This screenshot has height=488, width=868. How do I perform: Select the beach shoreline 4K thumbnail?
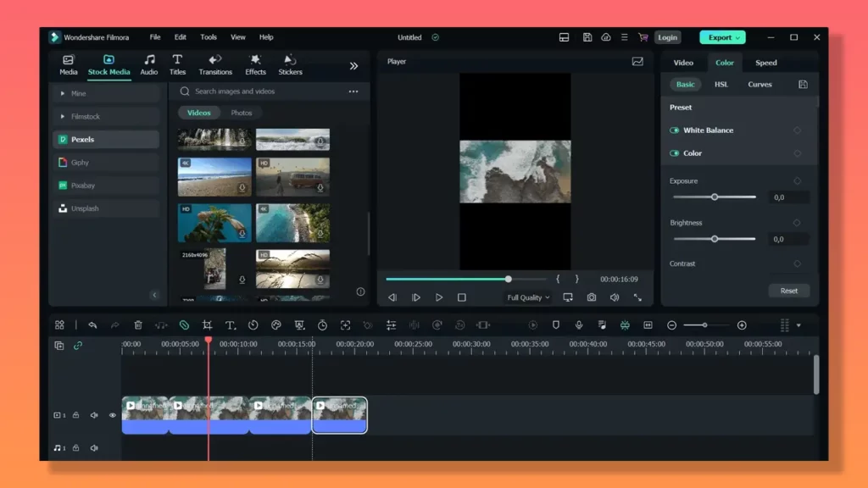coord(214,177)
